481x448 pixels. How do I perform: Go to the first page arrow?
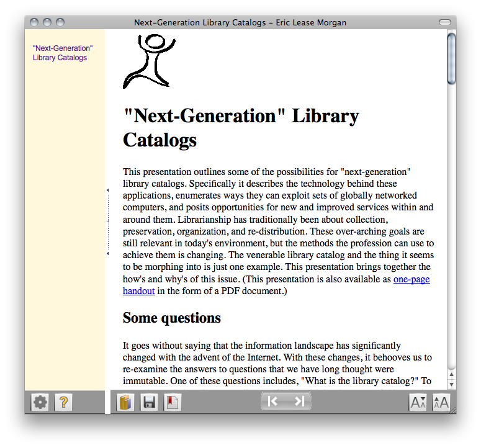(x=273, y=401)
